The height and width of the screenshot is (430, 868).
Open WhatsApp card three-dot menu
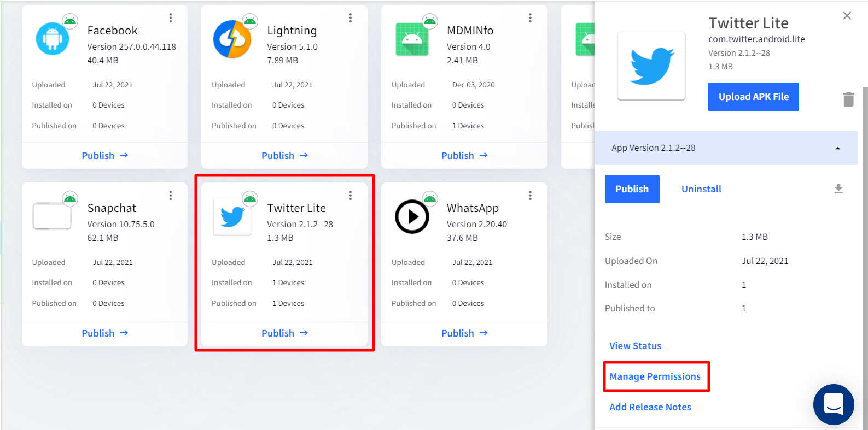(x=530, y=196)
